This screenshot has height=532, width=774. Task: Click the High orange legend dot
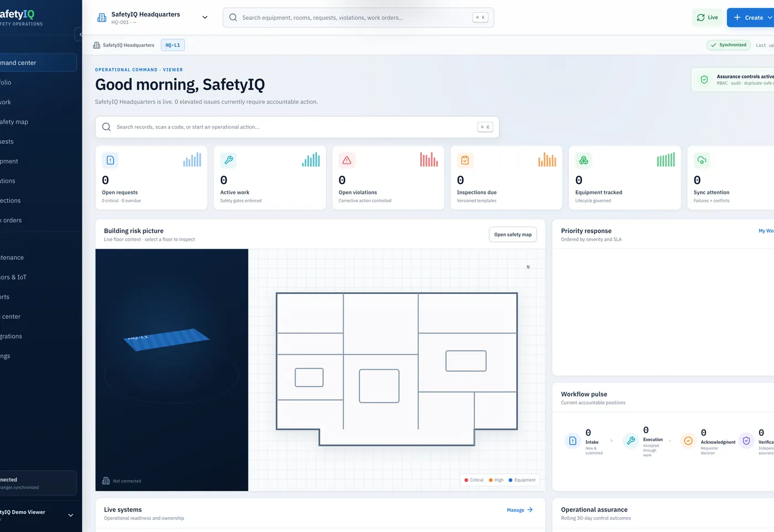(x=491, y=480)
